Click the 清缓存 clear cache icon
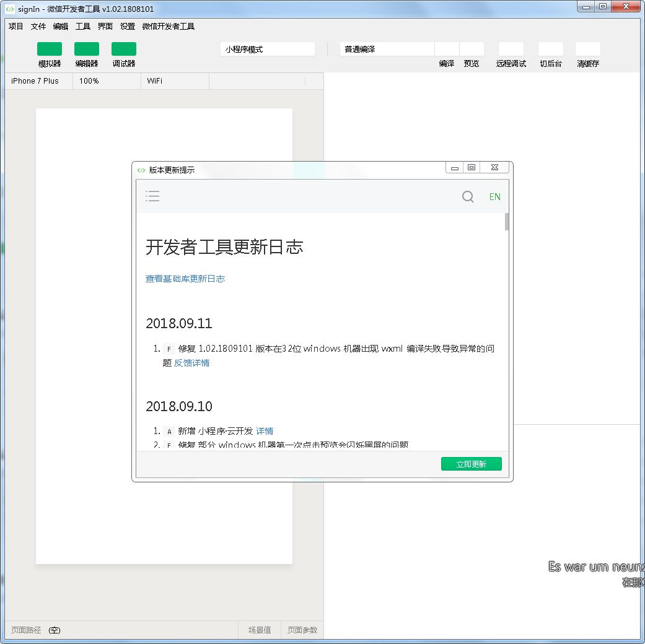 (x=588, y=49)
